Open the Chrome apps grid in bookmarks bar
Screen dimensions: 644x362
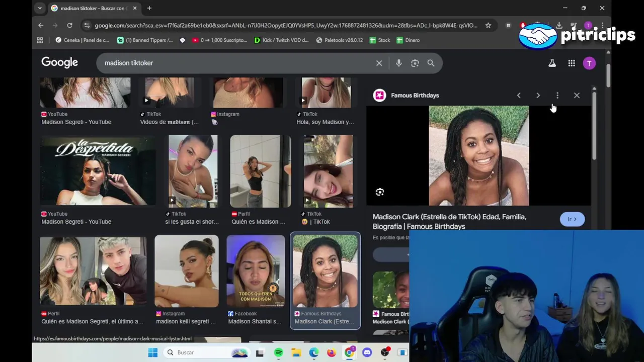40,40
